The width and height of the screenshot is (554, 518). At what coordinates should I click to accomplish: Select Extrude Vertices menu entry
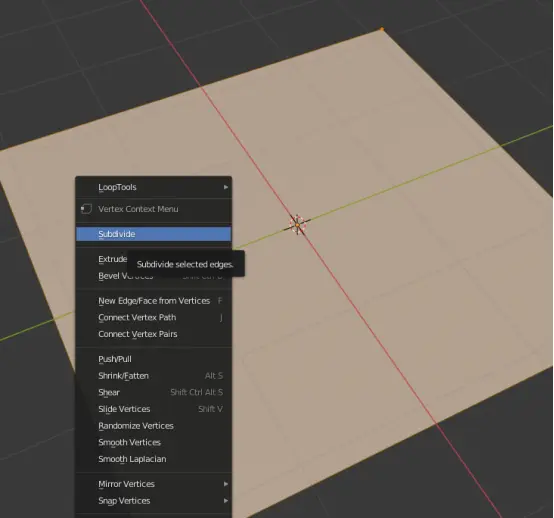click(112, 259)
